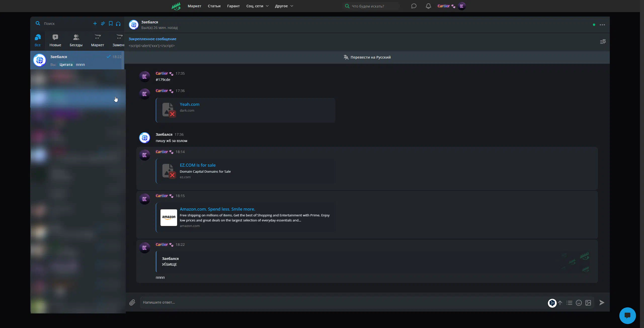Expand the Соц. сети dropdown

click(x=257, y=6)
